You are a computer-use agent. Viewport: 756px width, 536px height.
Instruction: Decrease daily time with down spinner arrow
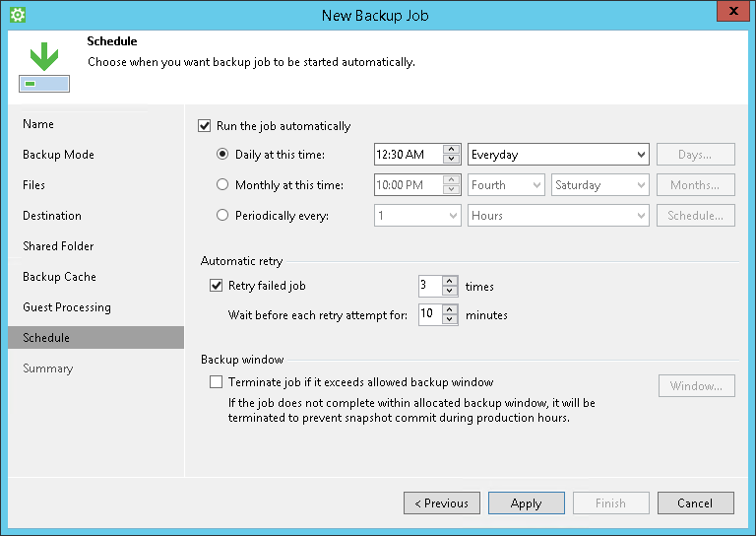pyautogui.click(x=451, y=159)
